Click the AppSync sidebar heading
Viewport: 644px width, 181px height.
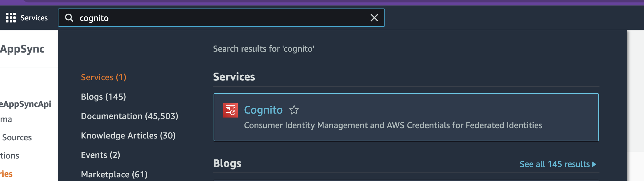tap(22, 49)
